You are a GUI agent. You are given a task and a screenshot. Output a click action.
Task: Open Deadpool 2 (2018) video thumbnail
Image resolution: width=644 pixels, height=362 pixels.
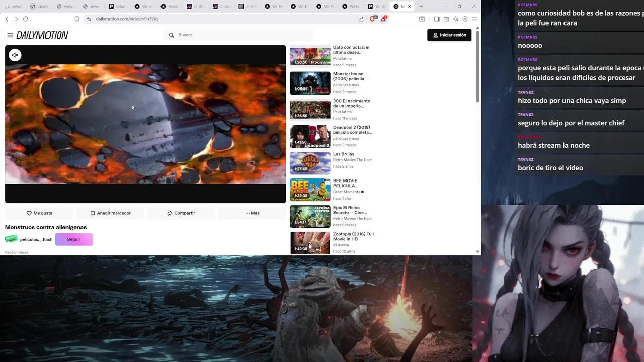click(310, 136)
